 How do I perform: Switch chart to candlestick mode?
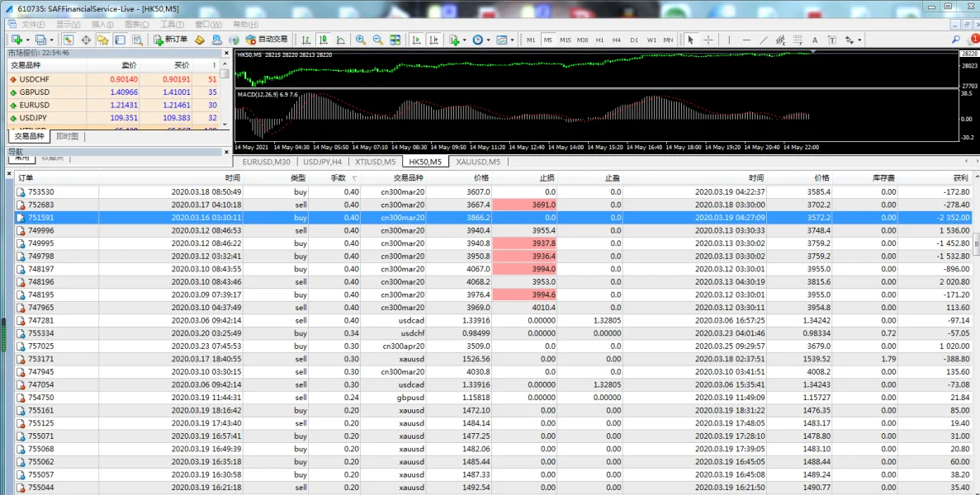click(324, 40)
